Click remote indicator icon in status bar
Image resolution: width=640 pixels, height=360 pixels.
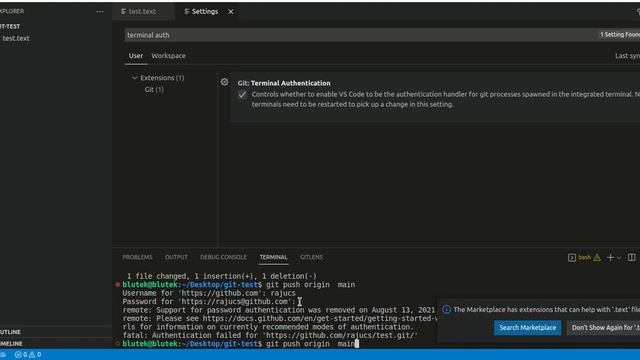pyautogui.click(x=3, y=355)
